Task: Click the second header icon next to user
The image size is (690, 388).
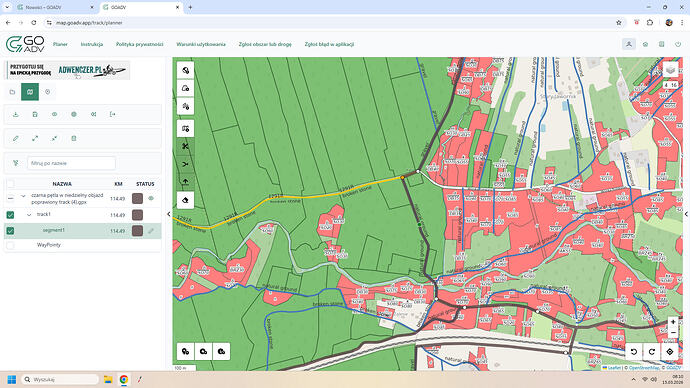Action: point(645,44)
